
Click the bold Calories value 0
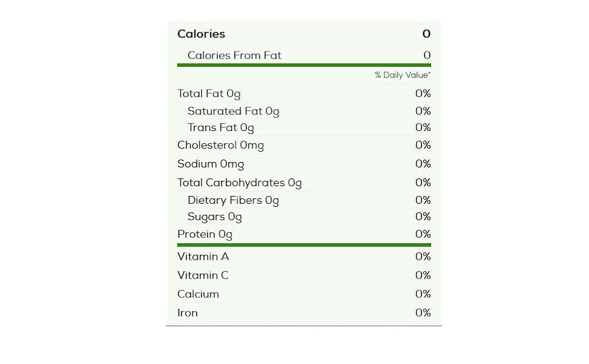point(426,34)
